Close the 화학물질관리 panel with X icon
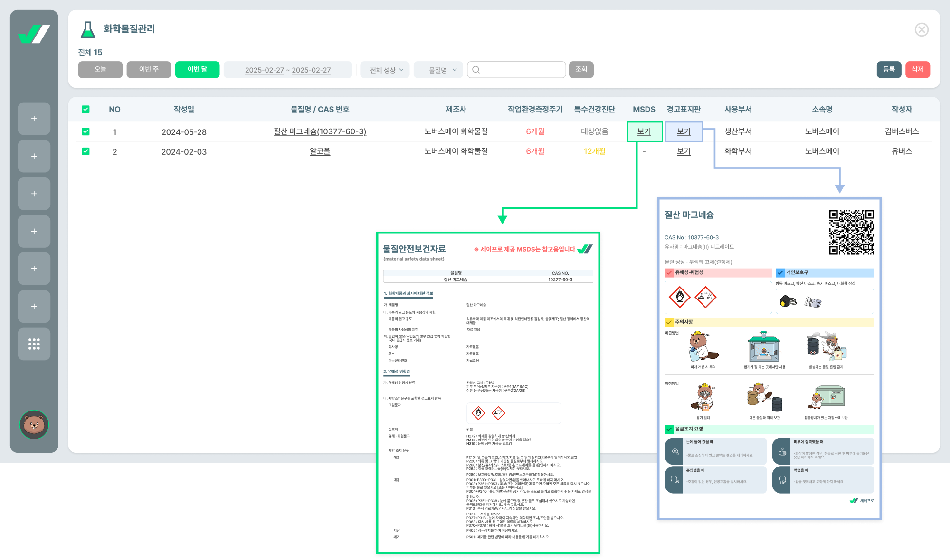Image resolution: width=950 pixels, height=560 pixels. click(921, 30)
